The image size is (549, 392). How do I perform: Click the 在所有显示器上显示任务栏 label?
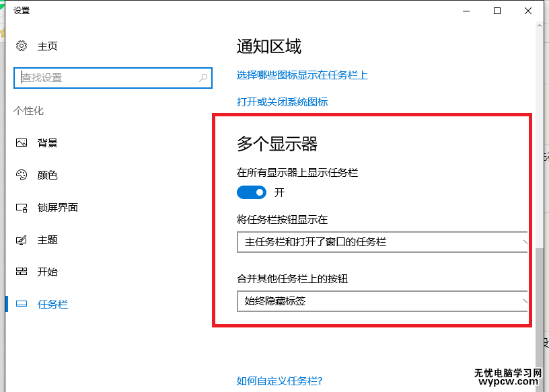click(297, 173)
